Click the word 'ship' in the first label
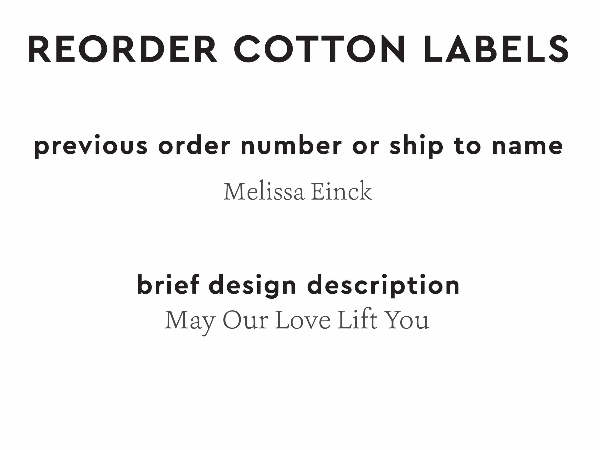 (416, 147)
